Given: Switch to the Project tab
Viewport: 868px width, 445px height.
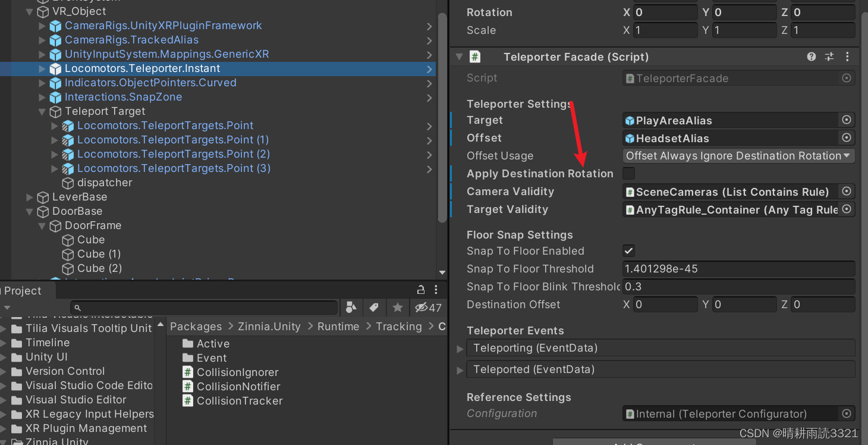Looking at the screenshot, I should [23, 291].
